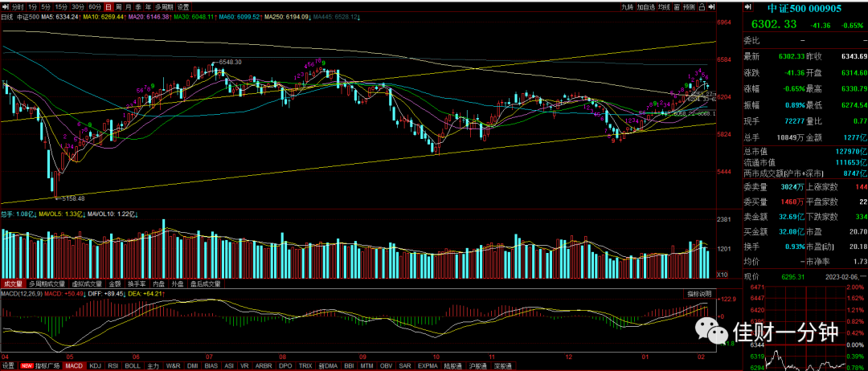Screen dimensions: 868x371
Task: Click the arrow icon beside 中证500 title
Action: click(x=748, y=7)
